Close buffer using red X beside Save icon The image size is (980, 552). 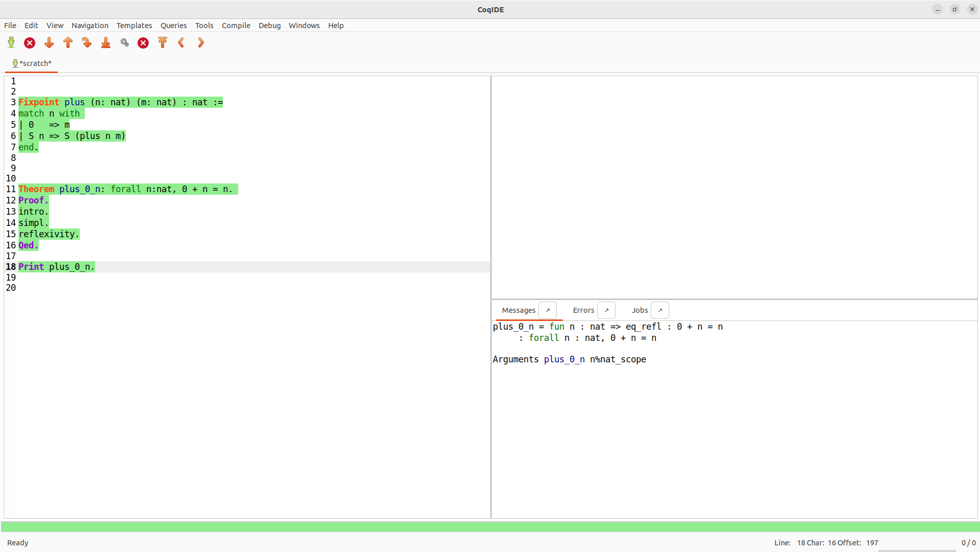30,43
